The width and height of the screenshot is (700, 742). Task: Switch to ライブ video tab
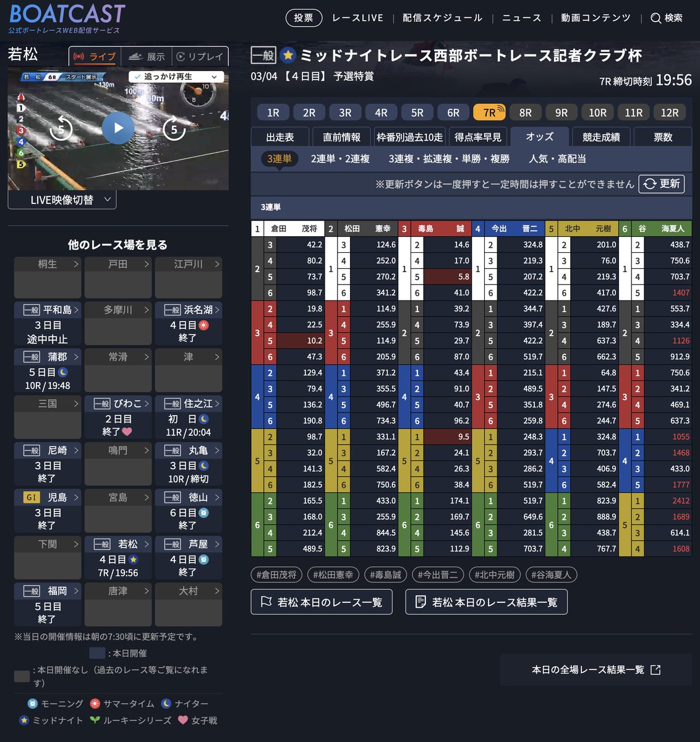tap(95, 56)
